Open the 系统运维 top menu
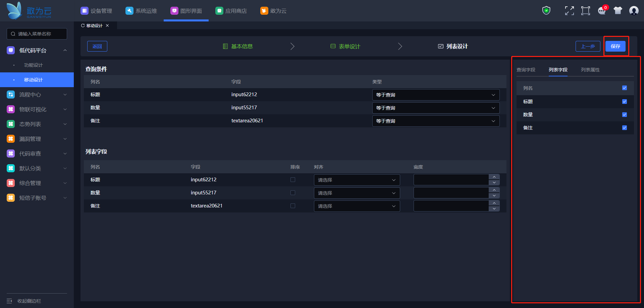This screenshot has width=644, height=308. pos(141,11)
